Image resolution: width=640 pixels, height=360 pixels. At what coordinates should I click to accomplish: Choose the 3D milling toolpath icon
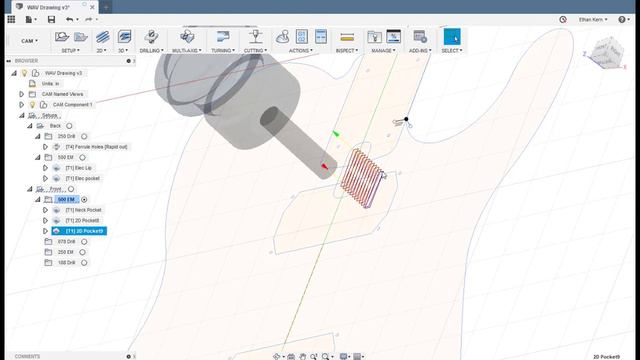[x=124, y=37]
